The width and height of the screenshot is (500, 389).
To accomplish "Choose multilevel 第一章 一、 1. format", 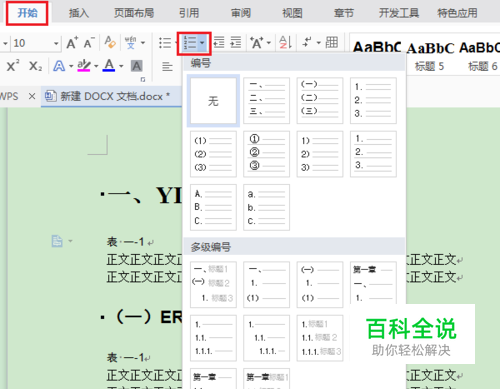I will pyautogui.click(x=373, y=283).
